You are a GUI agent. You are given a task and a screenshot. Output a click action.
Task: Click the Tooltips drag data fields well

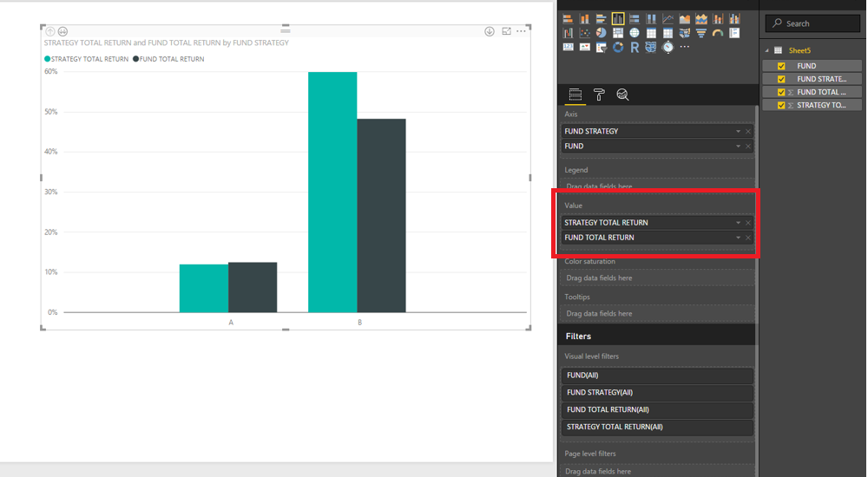[657, 313]
